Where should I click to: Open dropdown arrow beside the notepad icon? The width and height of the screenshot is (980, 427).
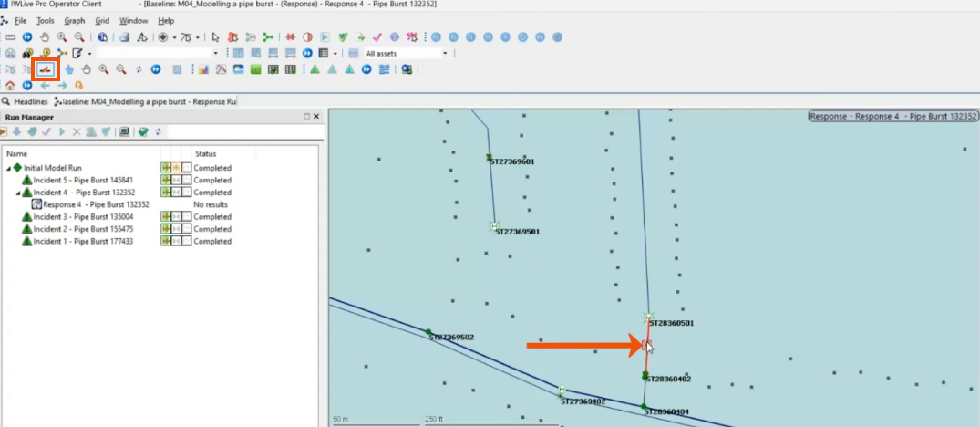point(89,54)
